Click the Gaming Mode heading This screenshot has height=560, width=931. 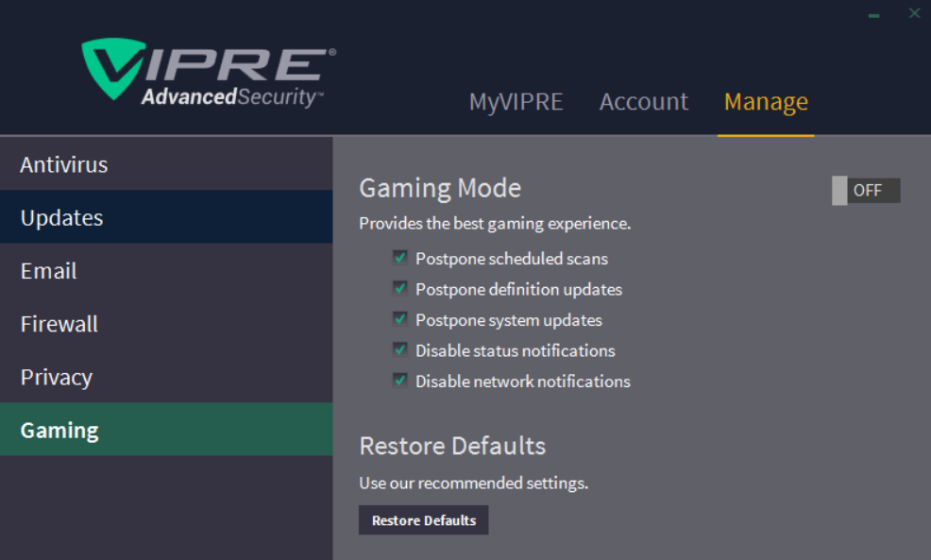(x=440, y=188)
